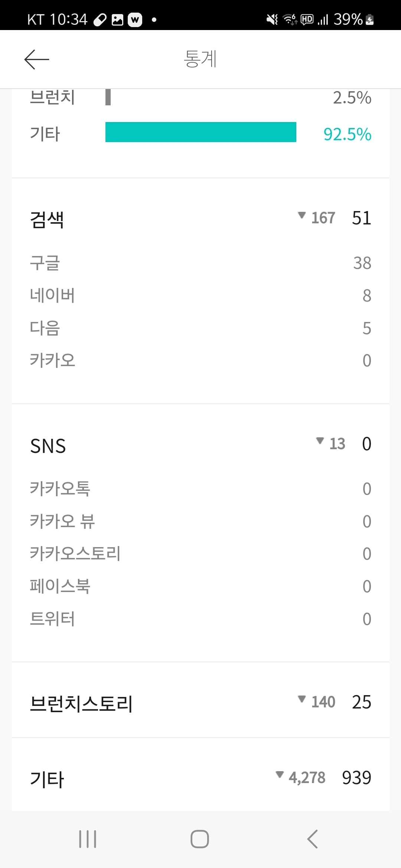401x868 pixels.
Task: Tap the muted sound status icon
Action: 272,19
